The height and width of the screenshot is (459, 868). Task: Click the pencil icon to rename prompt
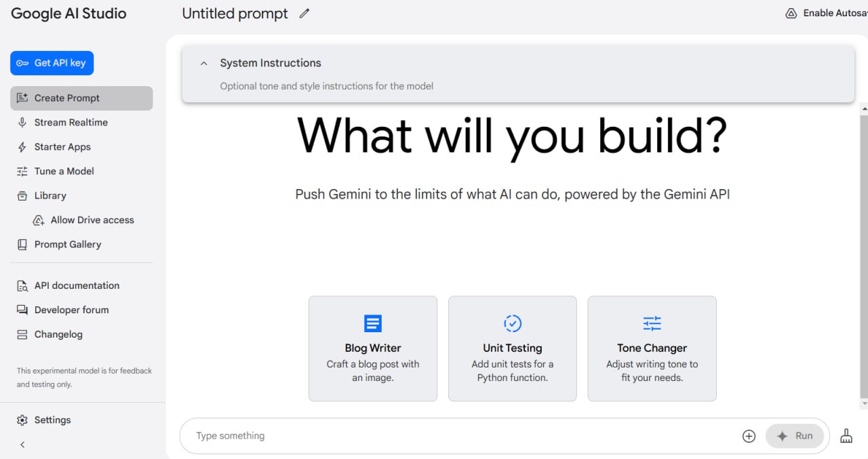pos(304,14)
